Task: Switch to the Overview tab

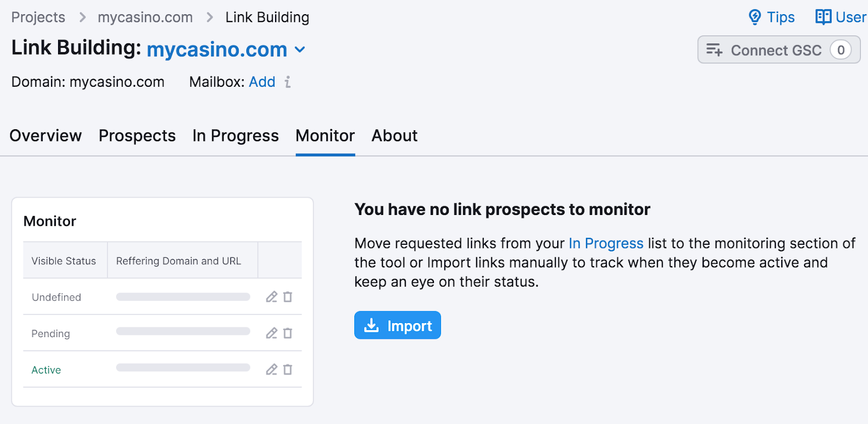Action: 45,136
